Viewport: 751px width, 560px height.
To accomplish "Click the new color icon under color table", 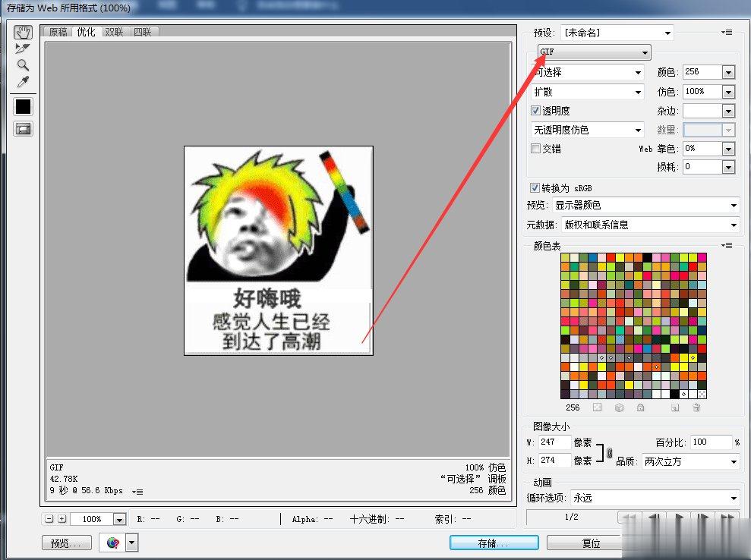I will tap(675, 407).
